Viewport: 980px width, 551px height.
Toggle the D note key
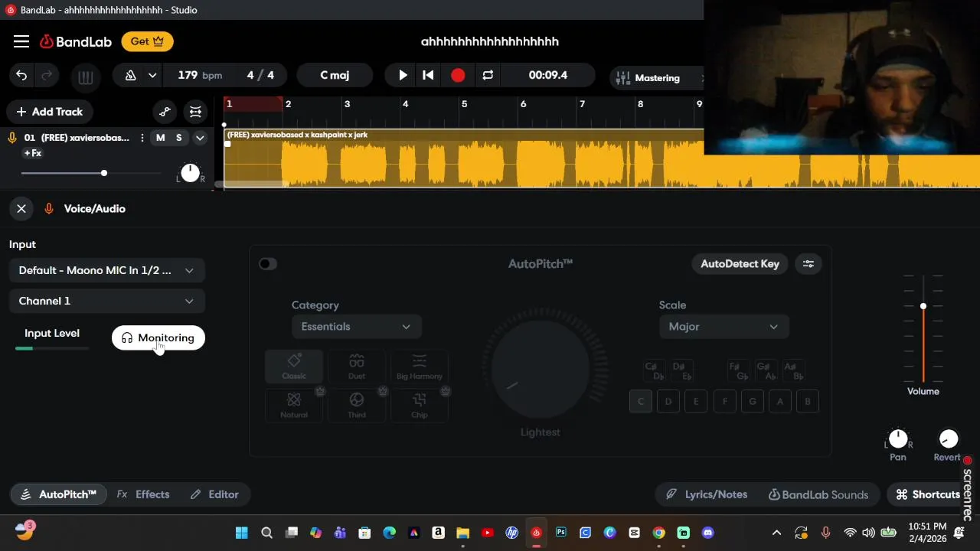point(668,402)
